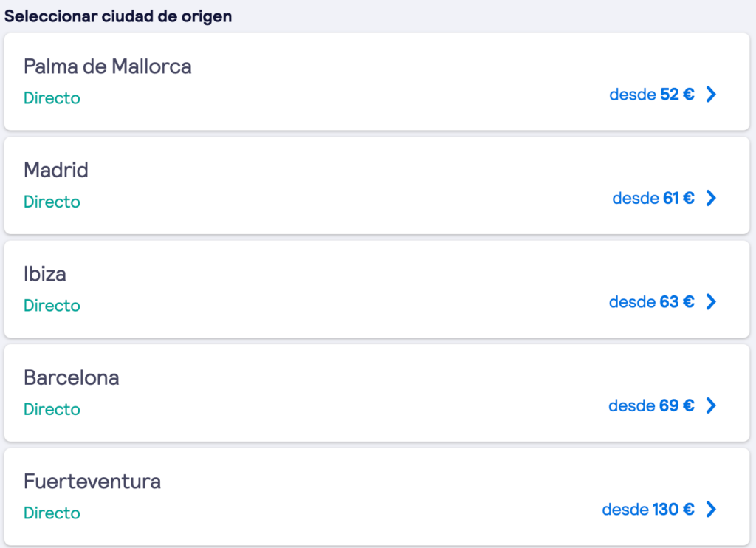Click the chevron arrow in Madrid row

(x=711, y=198)
